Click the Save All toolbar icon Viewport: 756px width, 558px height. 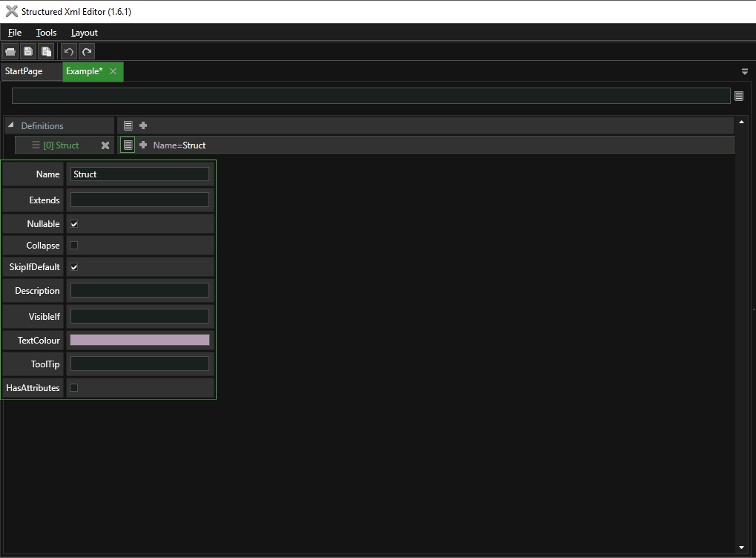pyautogui.click(x=46, y=52)
